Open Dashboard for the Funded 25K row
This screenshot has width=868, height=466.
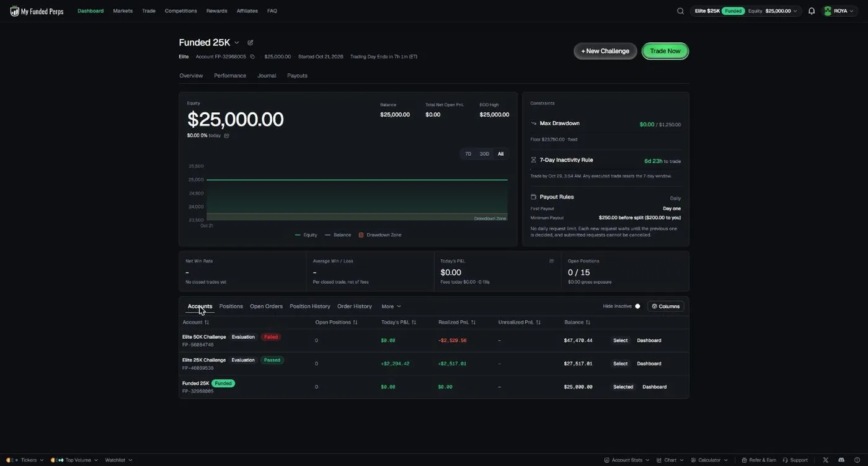(654, 387)
